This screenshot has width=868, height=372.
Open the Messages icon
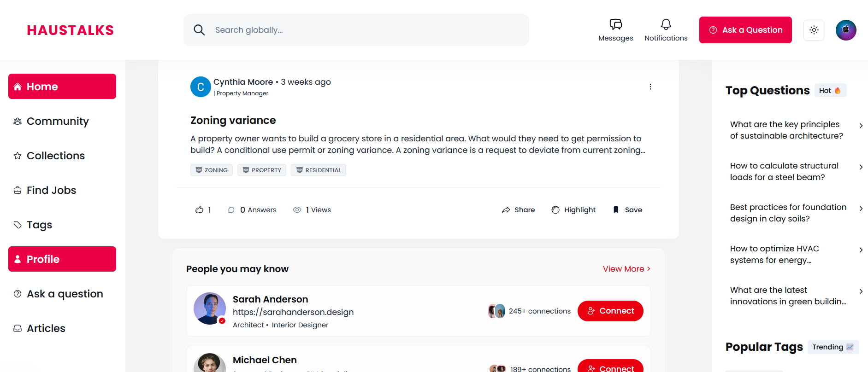(615, 24)
